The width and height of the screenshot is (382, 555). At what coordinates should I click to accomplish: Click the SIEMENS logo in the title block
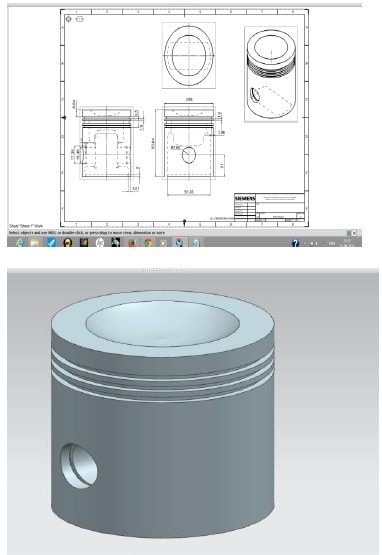pyautogui.click(x=245, y=198)
